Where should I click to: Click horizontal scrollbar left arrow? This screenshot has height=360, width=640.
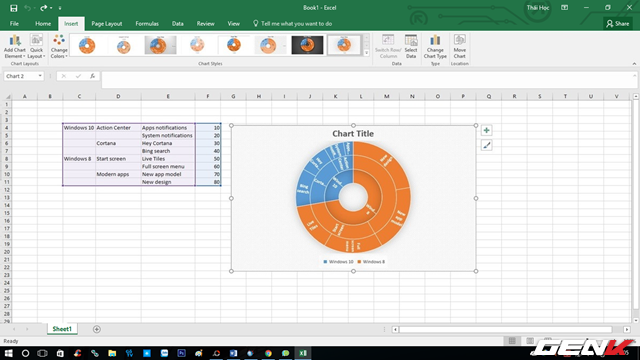pos(395,329)
